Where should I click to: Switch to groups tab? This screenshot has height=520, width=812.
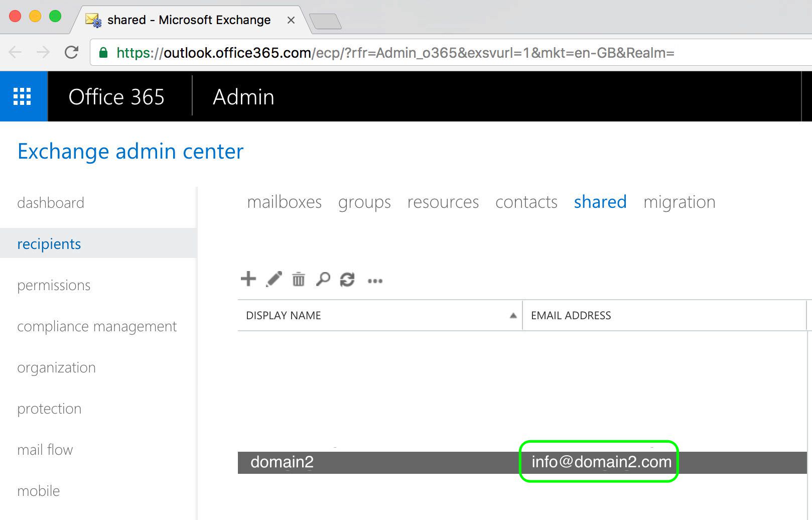coord(364,202)
